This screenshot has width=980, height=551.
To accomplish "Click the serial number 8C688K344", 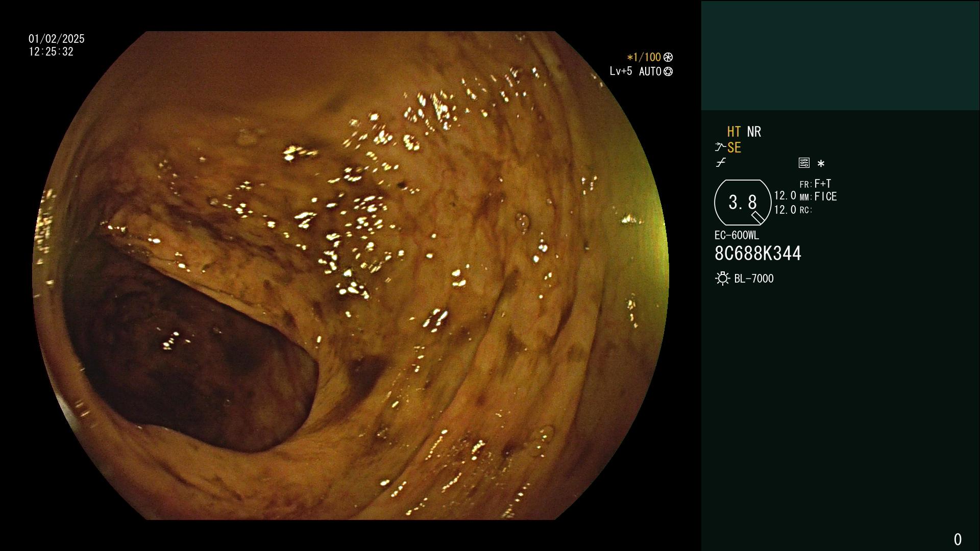I will pos(758,254).
